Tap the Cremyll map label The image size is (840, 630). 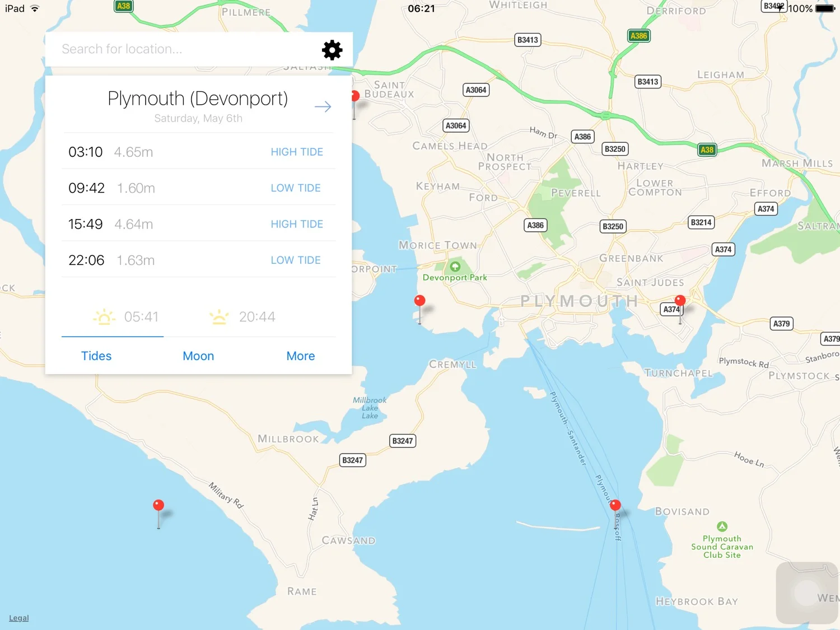(x=452, y=365)
